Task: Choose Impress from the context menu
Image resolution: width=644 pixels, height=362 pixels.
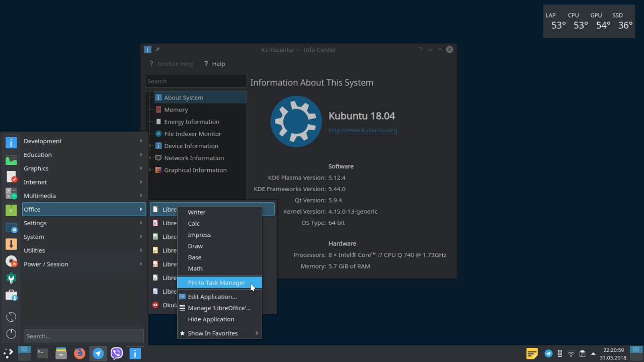Action: [219, 235]
